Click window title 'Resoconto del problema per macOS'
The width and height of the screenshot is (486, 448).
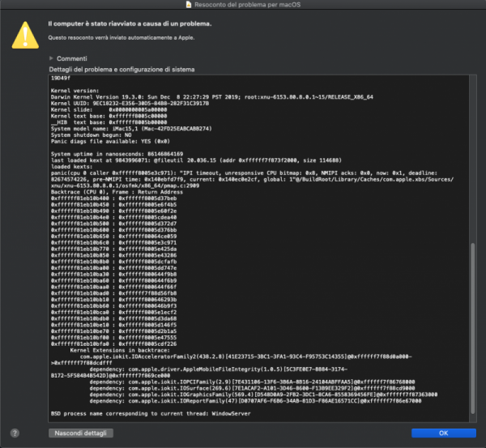pos(247,4)
